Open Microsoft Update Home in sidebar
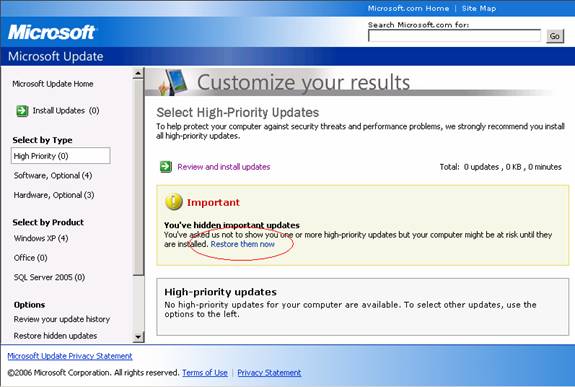Image resolution: width=575 pixels, height=387 pixels. pyautogui.click(x=53, y=84)
